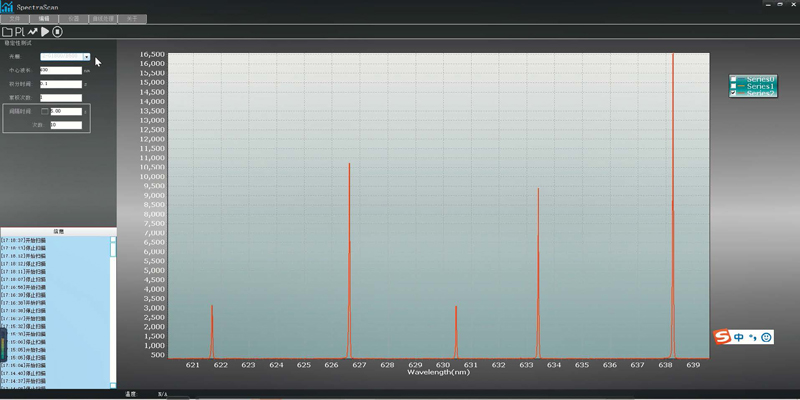Click the PL mode toolbar icon
800x400 pixels.
tap(20, 32)
